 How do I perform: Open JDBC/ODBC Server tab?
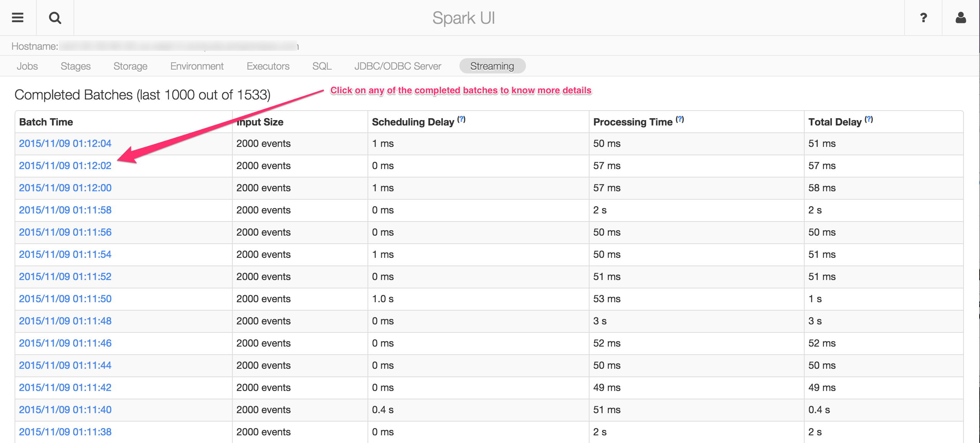398,66
